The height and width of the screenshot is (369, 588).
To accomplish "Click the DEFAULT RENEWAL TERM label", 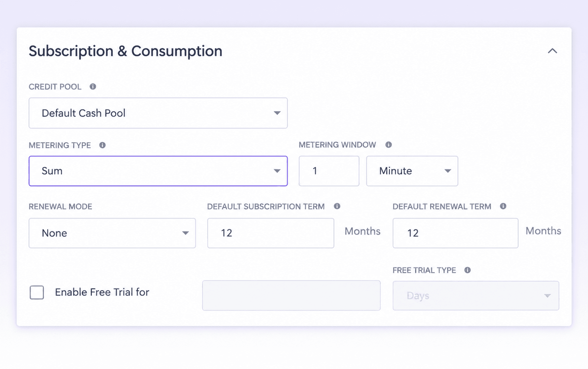I will 442,207.
